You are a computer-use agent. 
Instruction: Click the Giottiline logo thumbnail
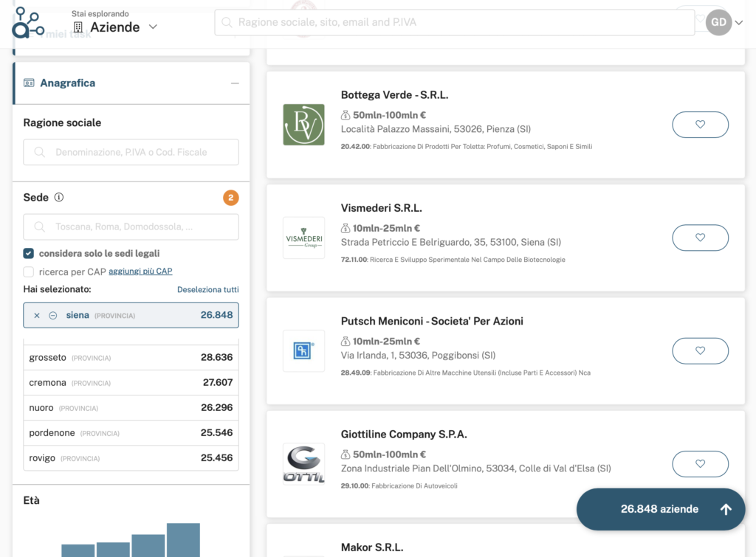(x=303, y=464)
